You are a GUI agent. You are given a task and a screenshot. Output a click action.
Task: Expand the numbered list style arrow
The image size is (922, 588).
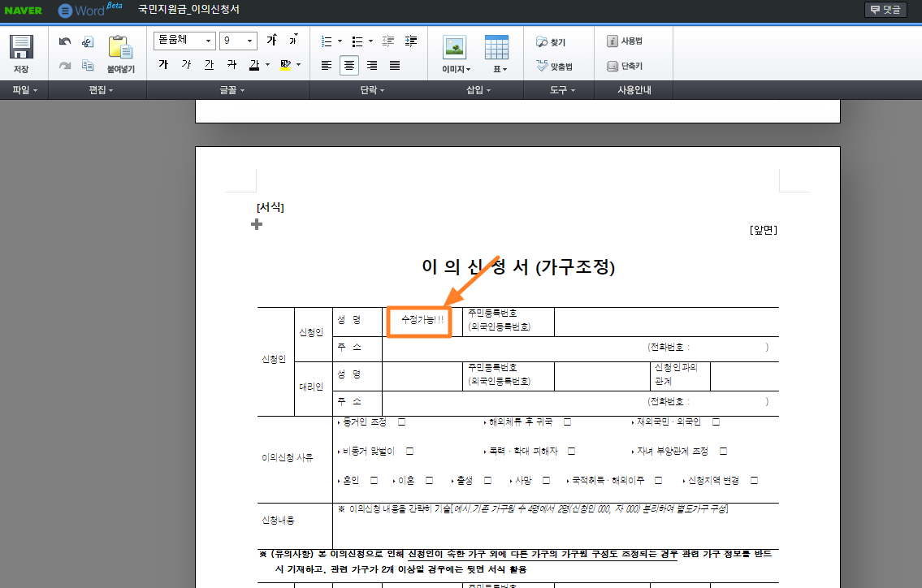[x=340, y=41]
